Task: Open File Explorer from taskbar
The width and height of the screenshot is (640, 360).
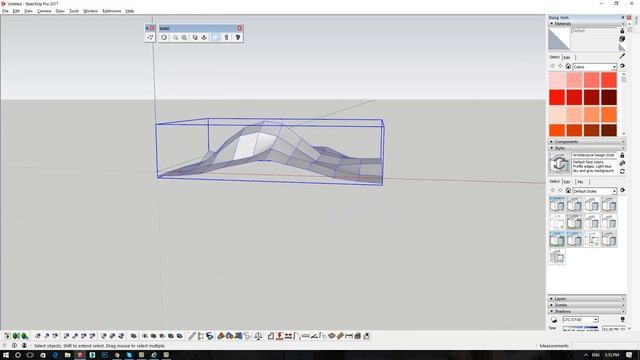Action: [67, 355]
